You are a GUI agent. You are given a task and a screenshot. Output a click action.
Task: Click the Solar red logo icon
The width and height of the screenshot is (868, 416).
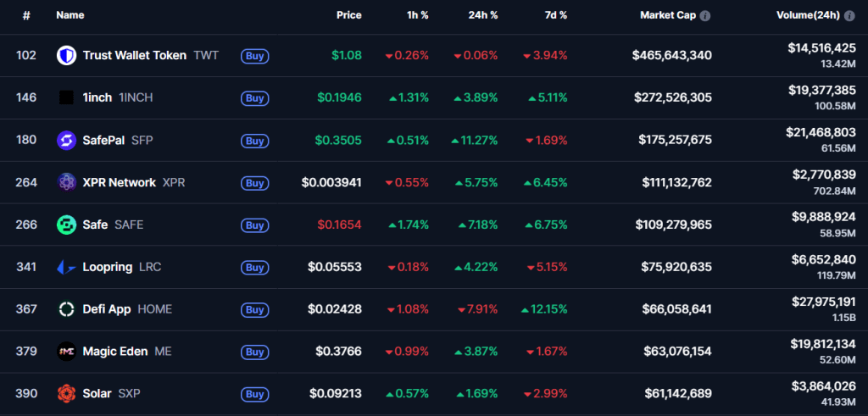[66, 394]
